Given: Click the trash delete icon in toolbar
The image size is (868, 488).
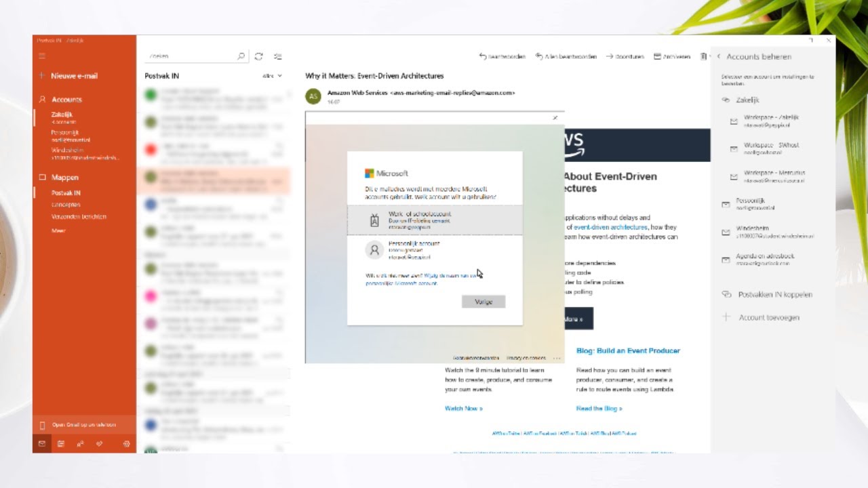Looking at the screenshot, I should click(703, 56).
